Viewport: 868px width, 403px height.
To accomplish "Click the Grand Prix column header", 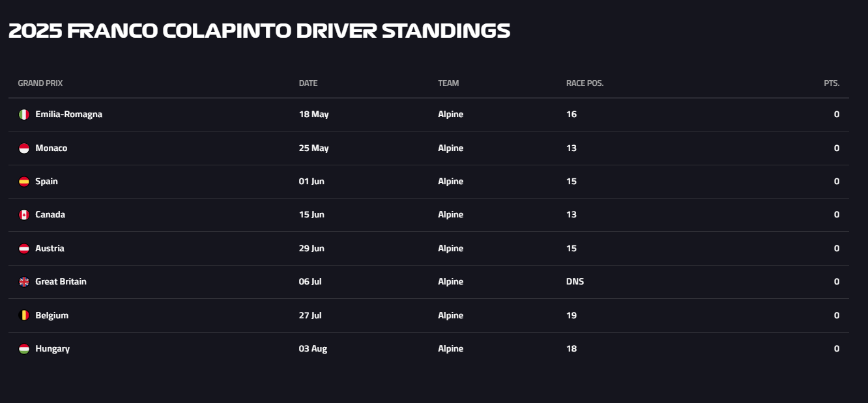I will click(40, 83).
